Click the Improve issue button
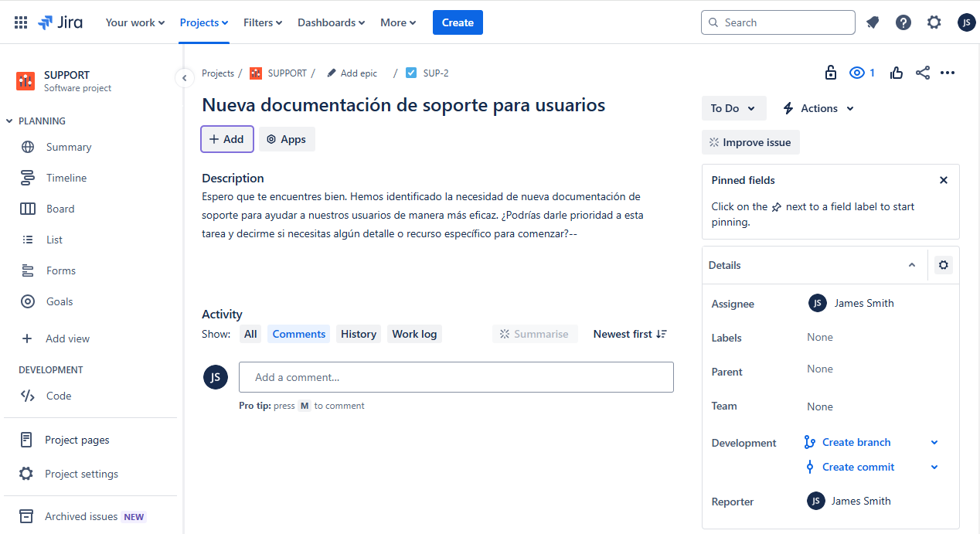The image size is (980, 534). click(750, 142)
